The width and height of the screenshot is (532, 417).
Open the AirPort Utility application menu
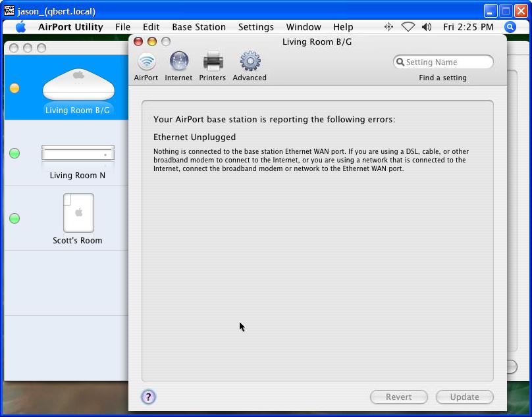[x=70, y=27]
